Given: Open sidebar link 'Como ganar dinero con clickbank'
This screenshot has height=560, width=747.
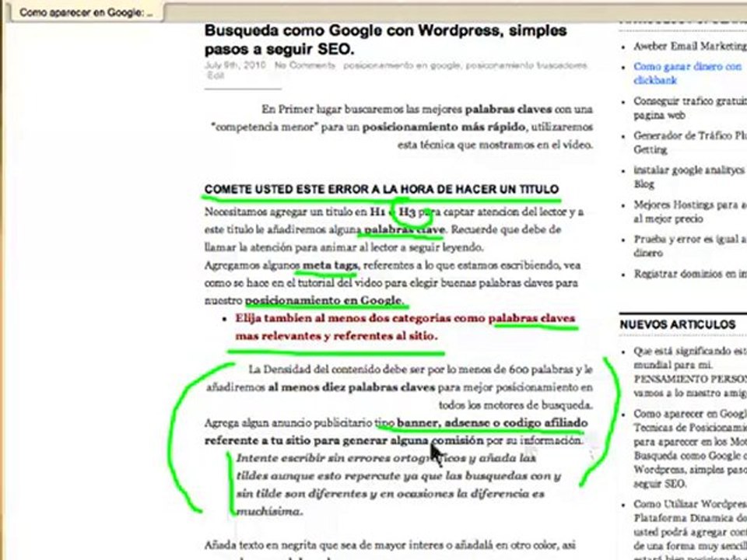Looking at the screenshot, I should [x=687, y=73].
